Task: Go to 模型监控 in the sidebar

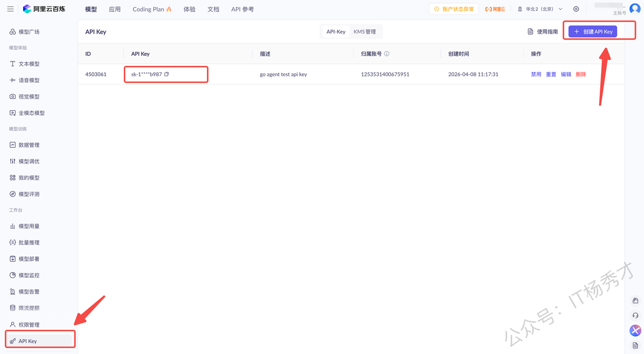Action: [29, 275]
